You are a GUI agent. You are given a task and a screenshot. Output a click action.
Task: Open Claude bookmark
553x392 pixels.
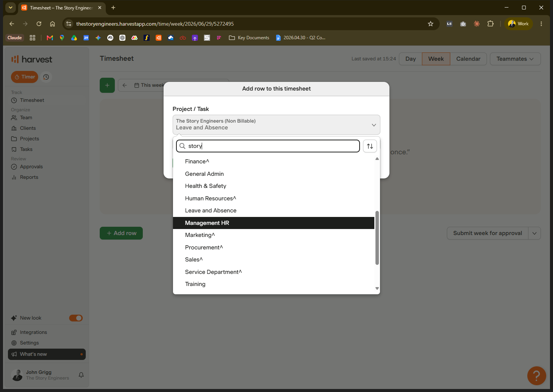[x=15, y=38]
